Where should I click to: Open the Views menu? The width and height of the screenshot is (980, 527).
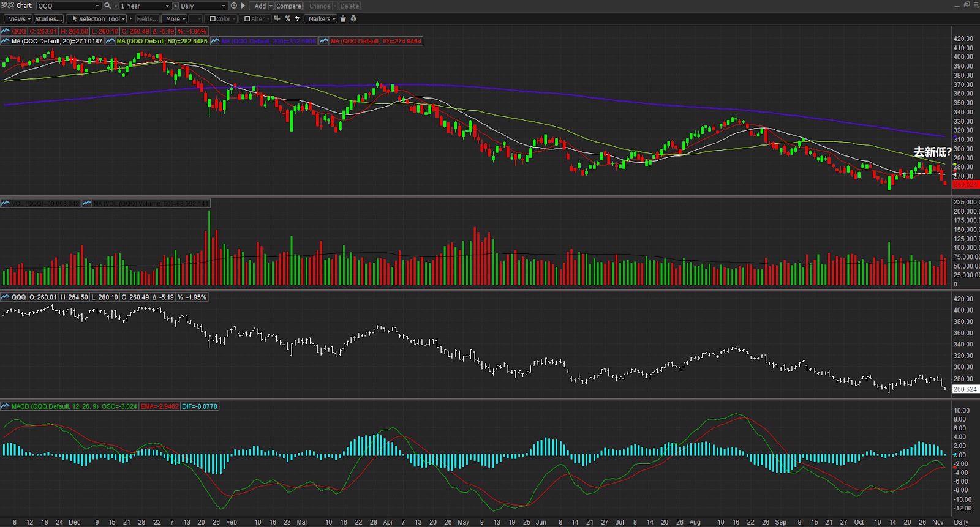17,19
